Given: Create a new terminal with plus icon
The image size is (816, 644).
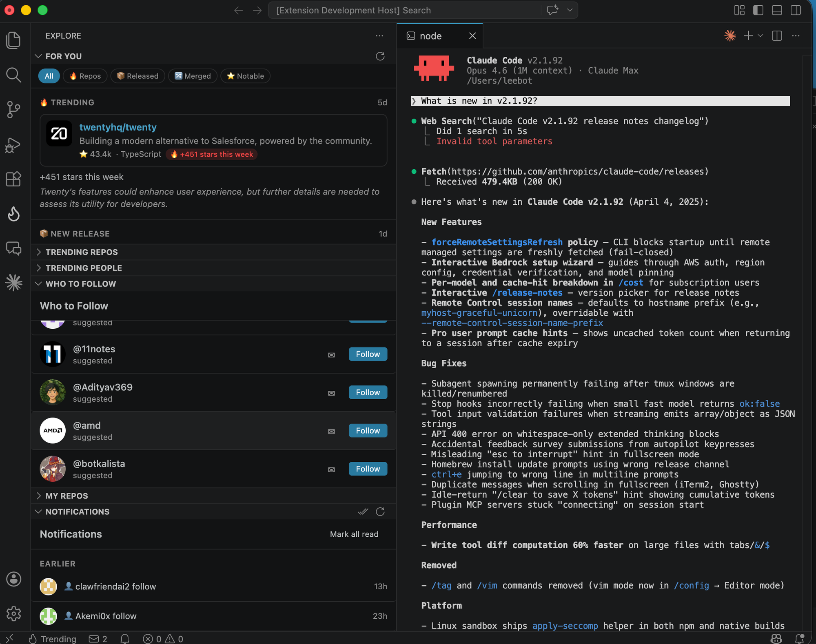Looking at the screenshot, I should click(x=748, y=36).
